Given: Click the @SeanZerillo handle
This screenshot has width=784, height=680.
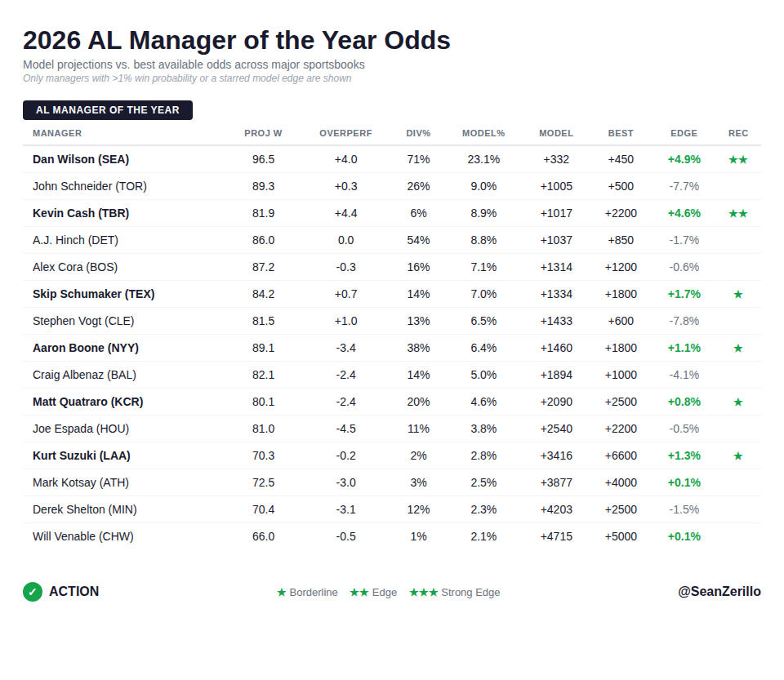Looking at the screenshot, I should coord(719,592).
